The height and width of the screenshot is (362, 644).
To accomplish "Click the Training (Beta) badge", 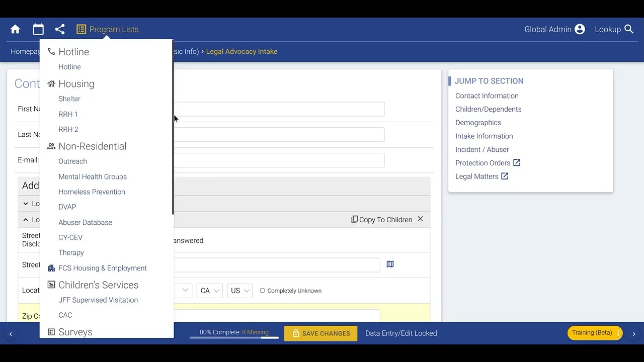I will (x=595, y=333).
